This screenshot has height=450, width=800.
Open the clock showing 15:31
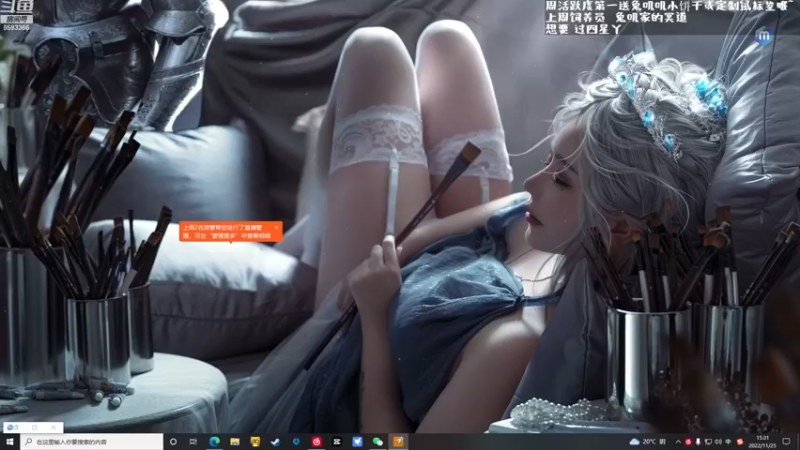click(x=762, y=441)
